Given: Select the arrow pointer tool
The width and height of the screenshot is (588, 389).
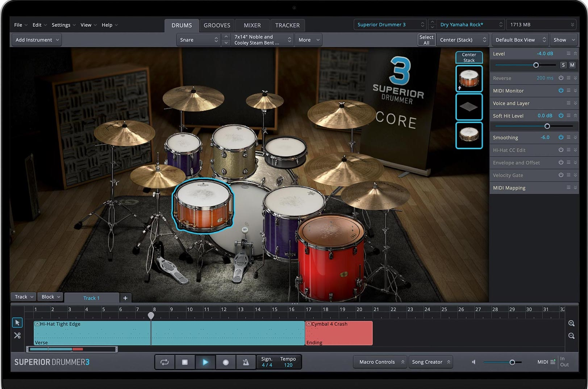Looking at the screenshot, I should tap(17, 322).
